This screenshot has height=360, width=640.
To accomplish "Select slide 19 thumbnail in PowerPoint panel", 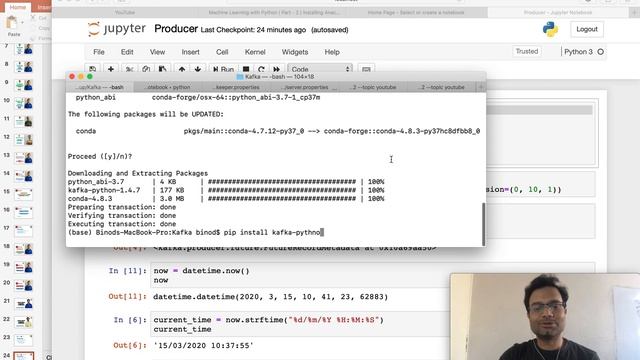I will click(23, 267).
